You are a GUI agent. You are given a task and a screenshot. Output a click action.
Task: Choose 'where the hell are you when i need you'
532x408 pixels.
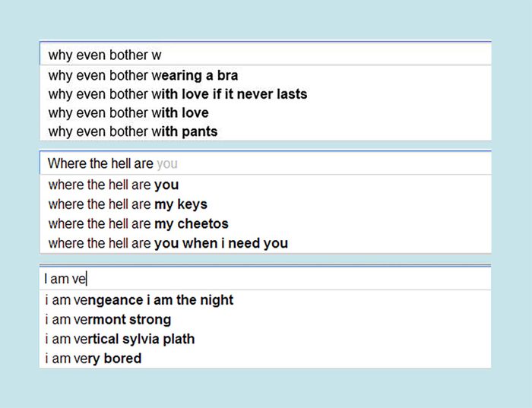click(x=167, y=244)
